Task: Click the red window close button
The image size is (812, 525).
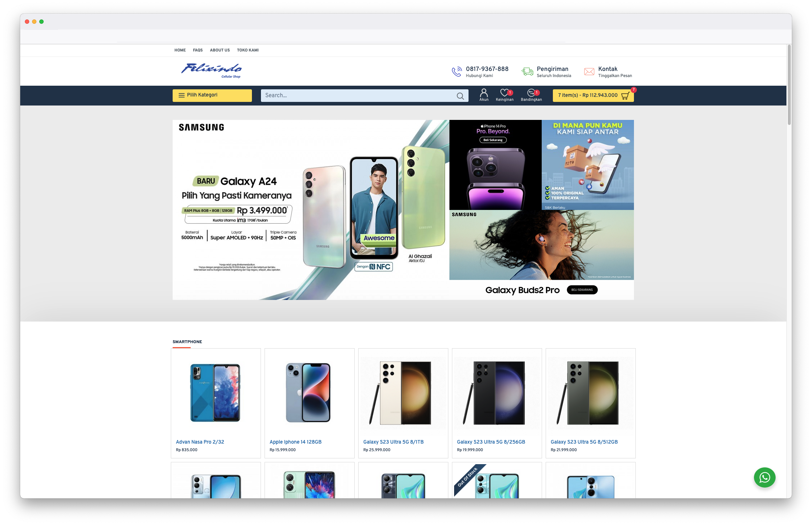Action: [x=27, y=22]
